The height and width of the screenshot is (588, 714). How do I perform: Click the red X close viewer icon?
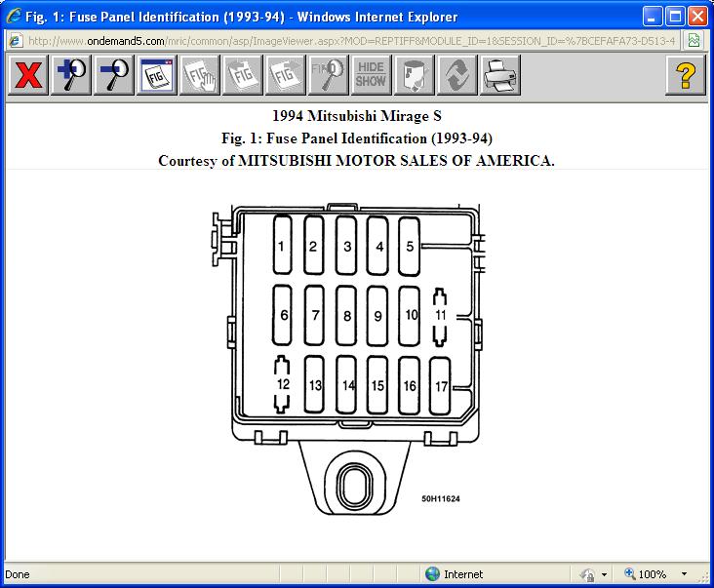tap(27, 75)
